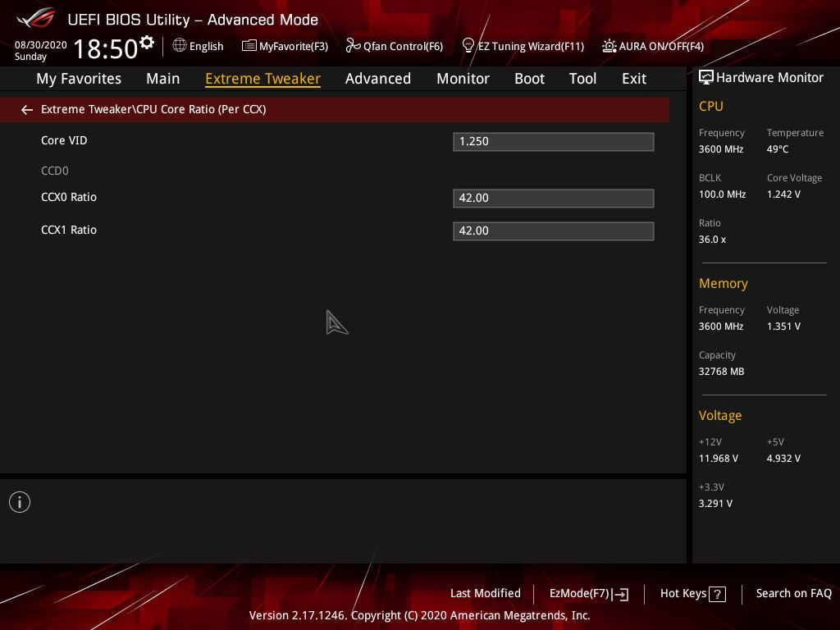Click the info circle icon
This screenshot has height=630, width=840.
[x=20, y=502]
